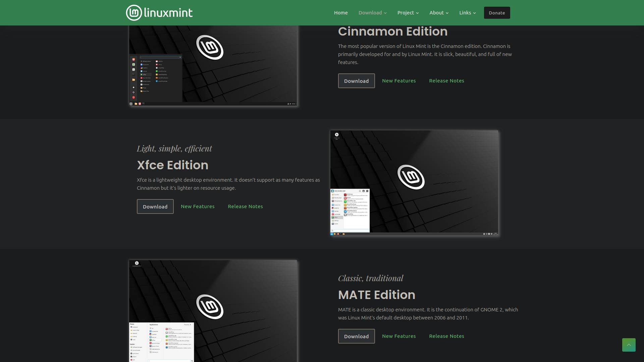Screen dimensions: 644x362
Task: Click the scroll-to-top arrow button
Action: [x=629, y=345]
